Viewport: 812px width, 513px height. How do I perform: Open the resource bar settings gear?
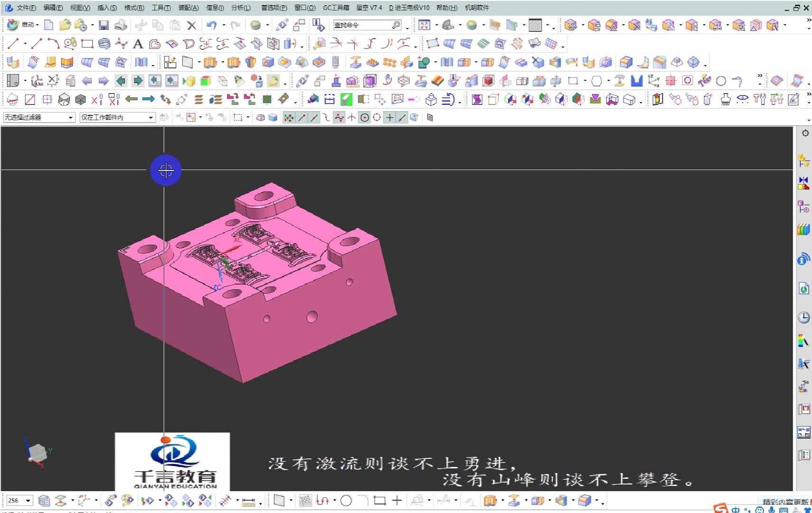coord(805,133)
